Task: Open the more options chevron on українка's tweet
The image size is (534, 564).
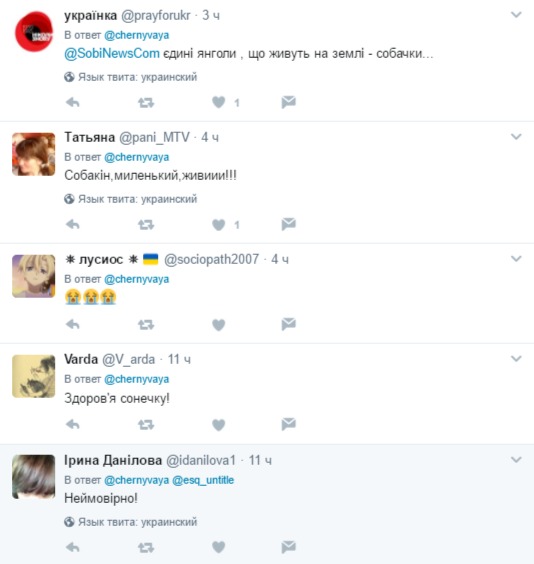Action: [x=516, y=15]
